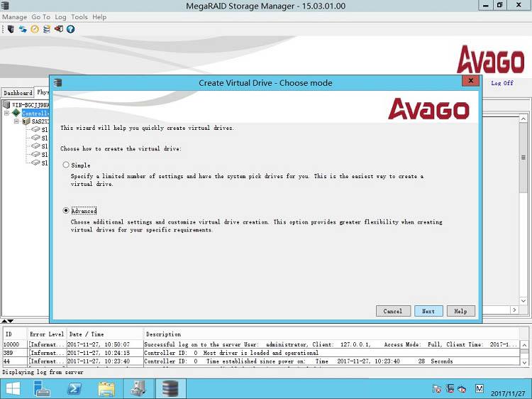
Task: Click the muted speaker tray icon
Action: 462,389
